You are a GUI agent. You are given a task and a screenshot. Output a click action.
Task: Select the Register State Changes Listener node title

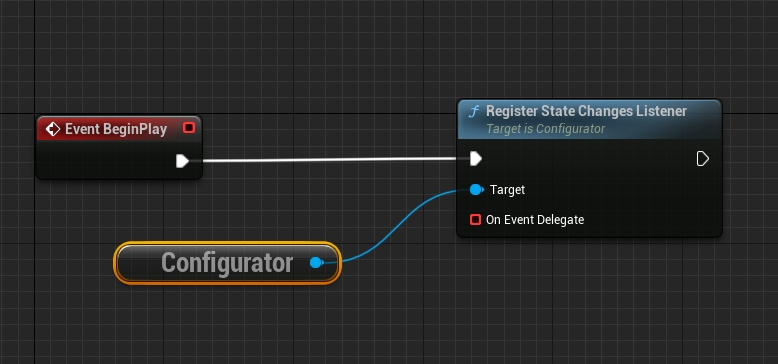coord(586,111)
